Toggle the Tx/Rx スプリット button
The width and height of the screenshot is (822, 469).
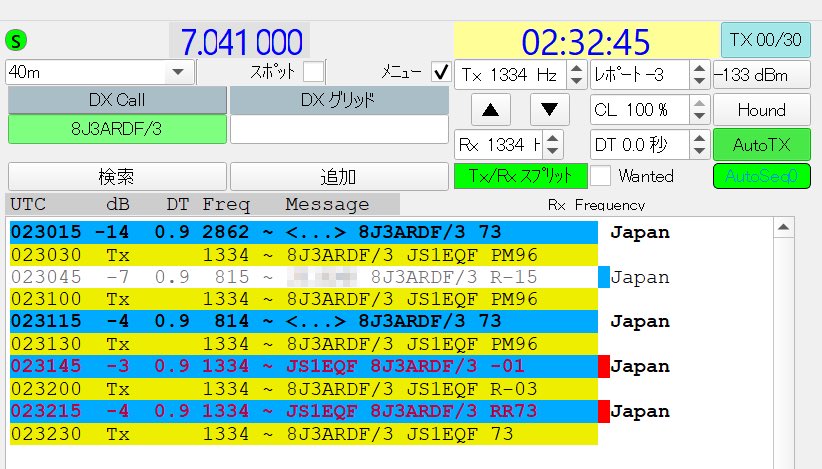click(x=520, y=176)
